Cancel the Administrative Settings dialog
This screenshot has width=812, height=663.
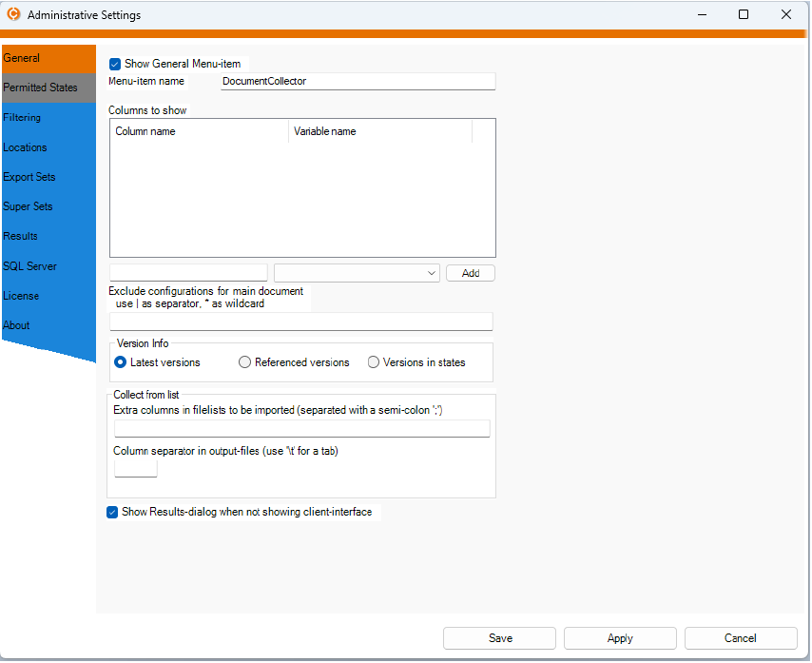pyautogui.click(x=741, y=638)
